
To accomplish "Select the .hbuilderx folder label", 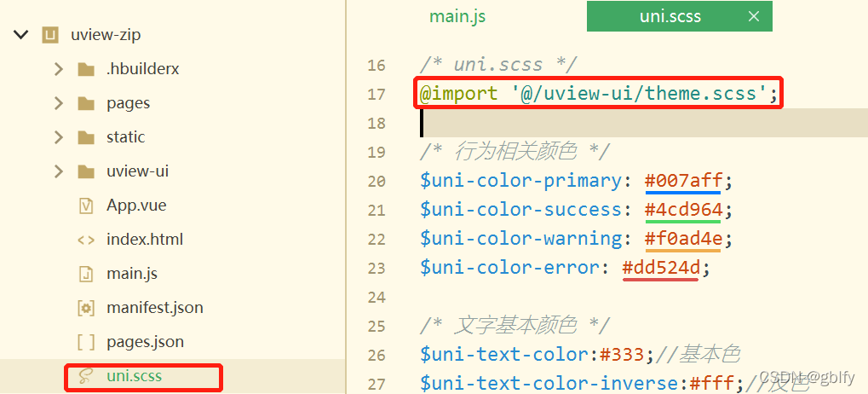I will (143, 69).
